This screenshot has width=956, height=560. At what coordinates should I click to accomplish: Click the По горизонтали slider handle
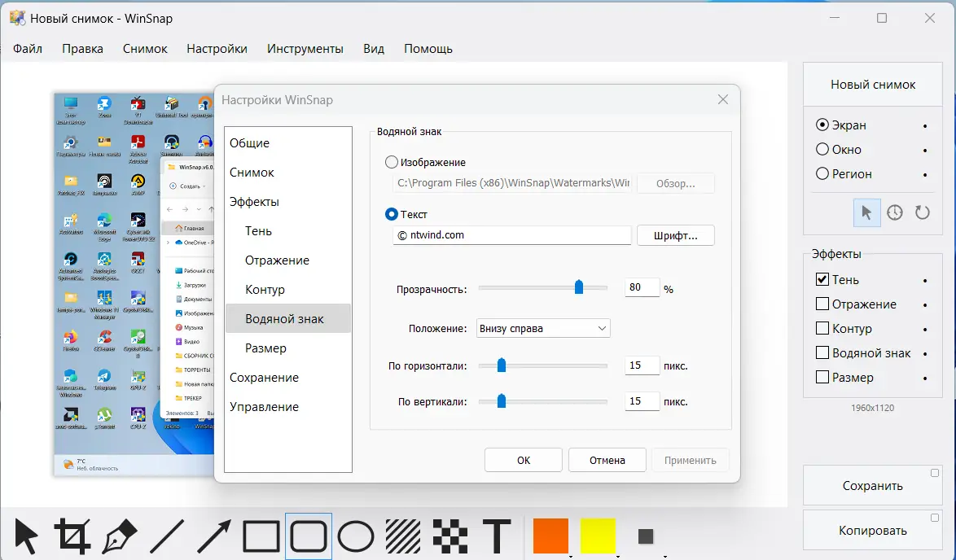[501, 365]
